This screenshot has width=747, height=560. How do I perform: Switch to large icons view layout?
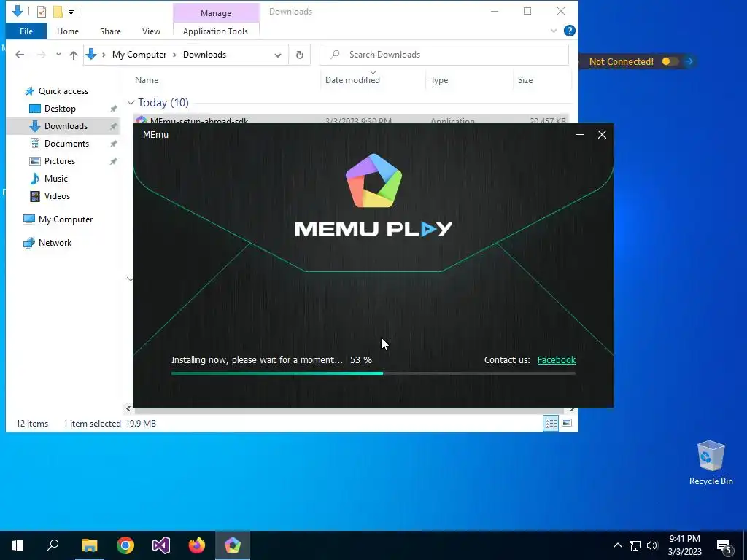pos(567,423)
